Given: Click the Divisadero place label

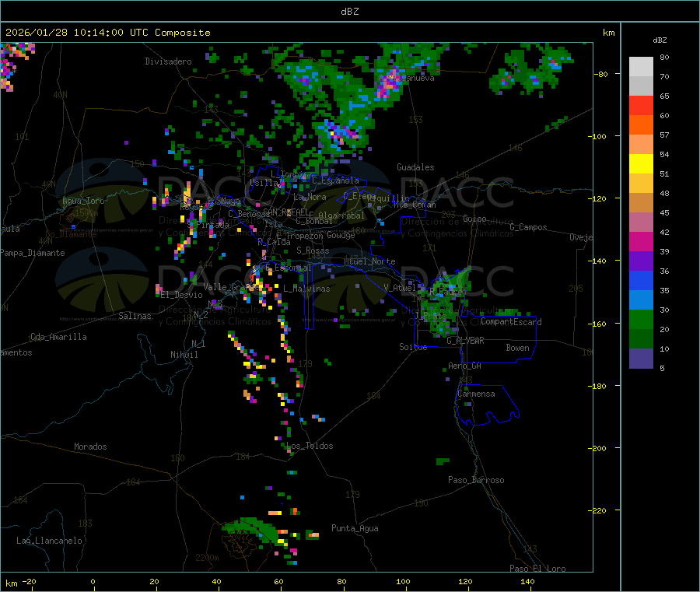Looking at the screenshot, I should coord(168,61).
